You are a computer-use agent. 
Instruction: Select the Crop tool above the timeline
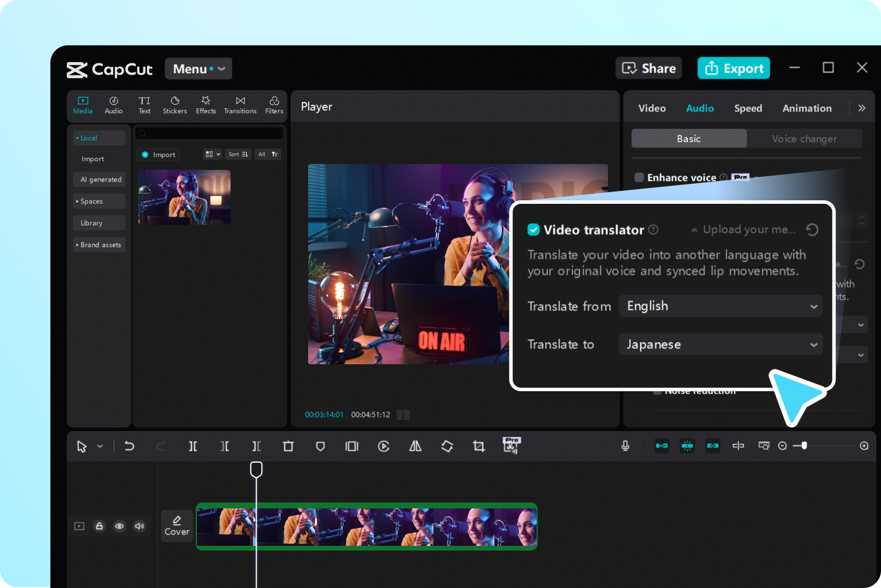click(479, 446)
